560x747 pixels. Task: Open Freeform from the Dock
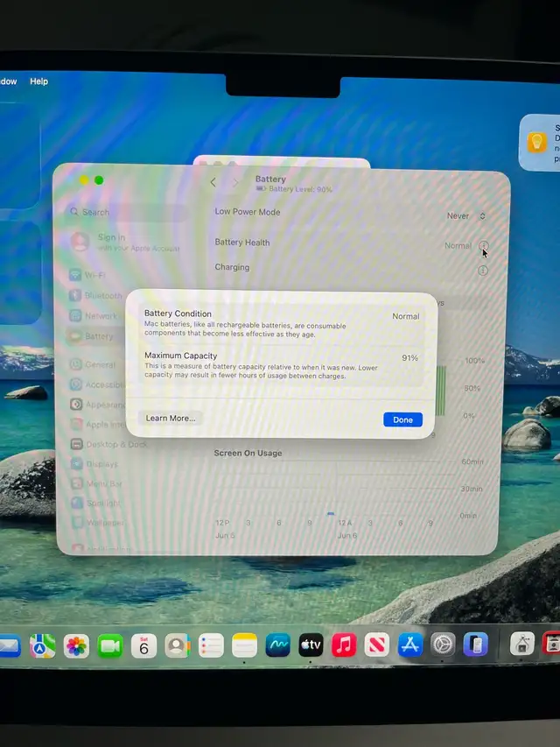[x=277, y=645]
